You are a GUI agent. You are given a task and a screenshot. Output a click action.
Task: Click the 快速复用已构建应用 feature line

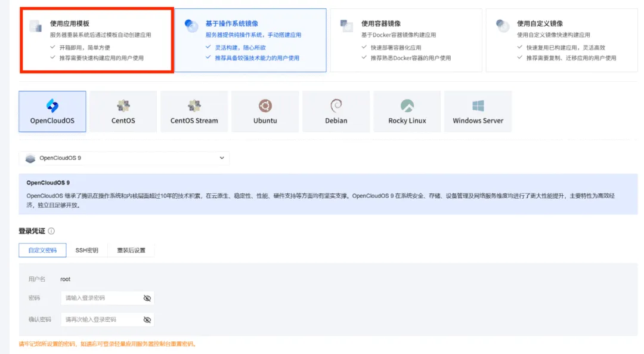(566, 48)
